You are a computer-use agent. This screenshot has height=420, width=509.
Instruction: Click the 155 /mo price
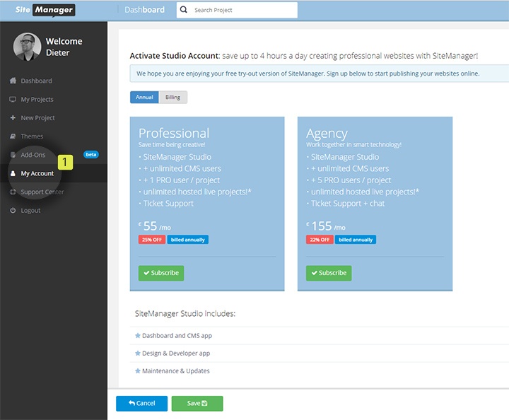(x=326, y=226)
